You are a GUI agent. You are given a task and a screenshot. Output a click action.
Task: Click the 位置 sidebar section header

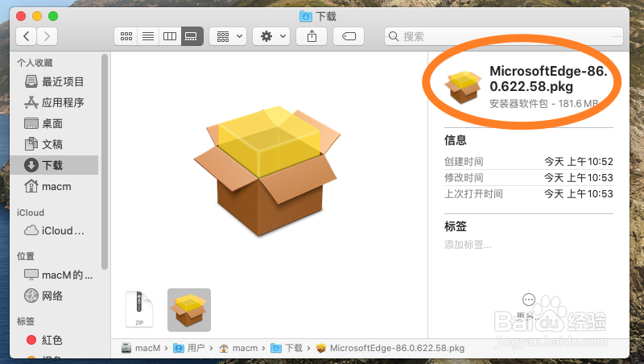tap(26, 256)
